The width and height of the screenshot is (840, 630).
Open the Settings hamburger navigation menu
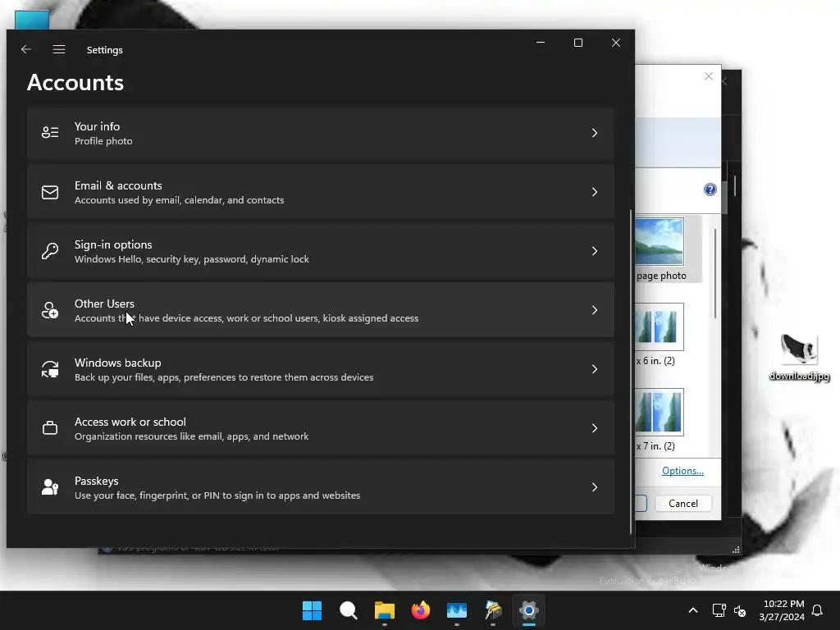59,49
